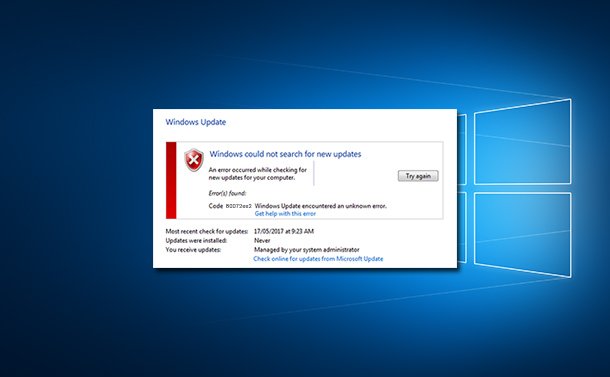This screenshot has width=610, height=377.
Task: Click the 'Updates were installed:' label
Action: click(196, 240)
